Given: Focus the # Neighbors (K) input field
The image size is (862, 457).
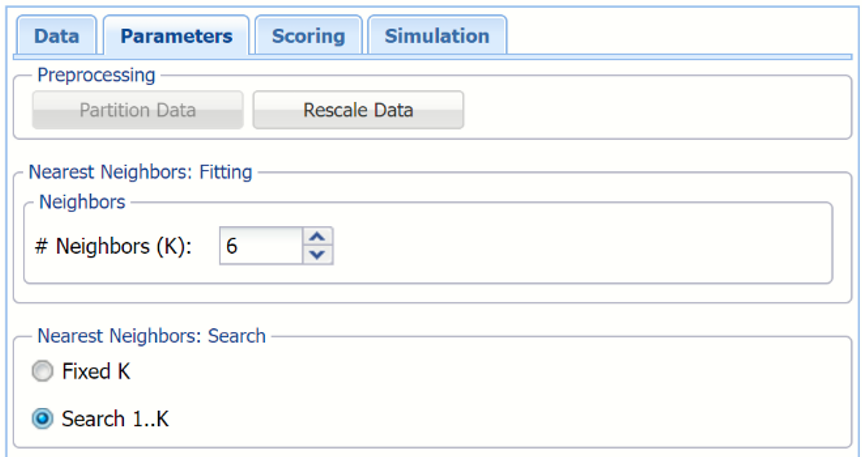Looking at the screenshot, I should tap(260, 245).
